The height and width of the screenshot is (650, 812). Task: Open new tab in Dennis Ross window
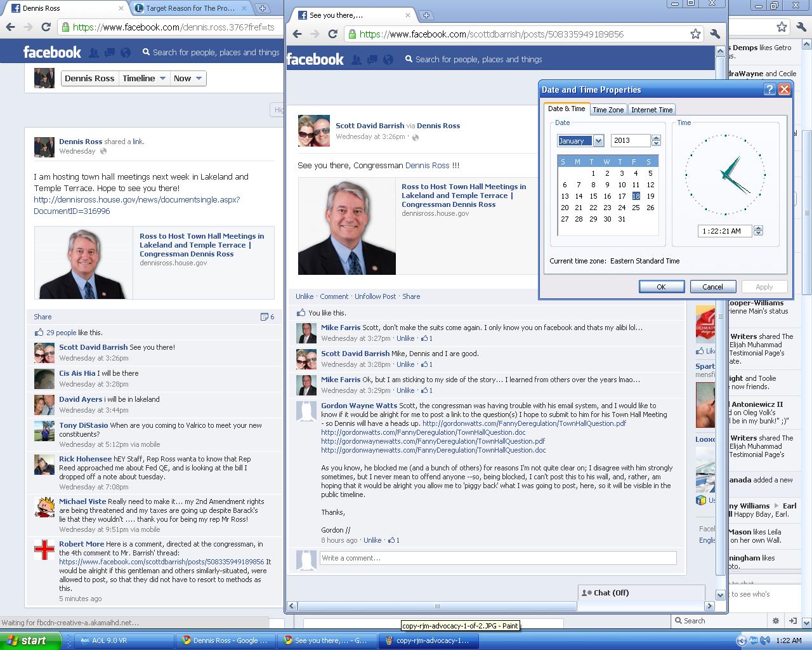click(x=262, y=8)
